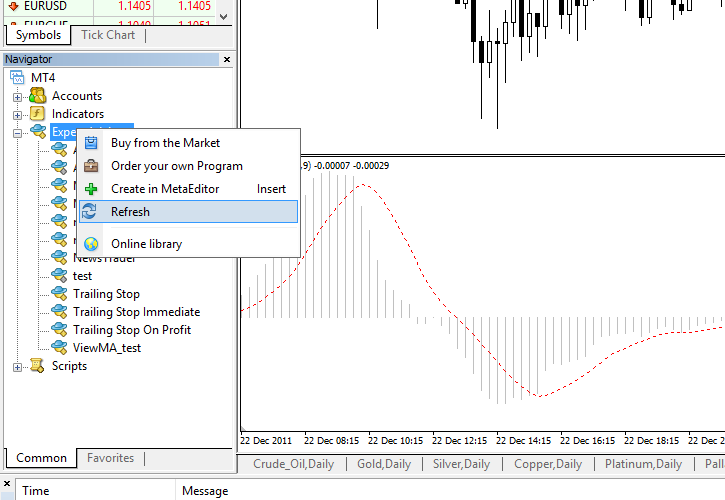Click the green plus Create in MetaEditor icon
Image resolution: width=725 pixels, height=500 pixels.
point(91,189)
